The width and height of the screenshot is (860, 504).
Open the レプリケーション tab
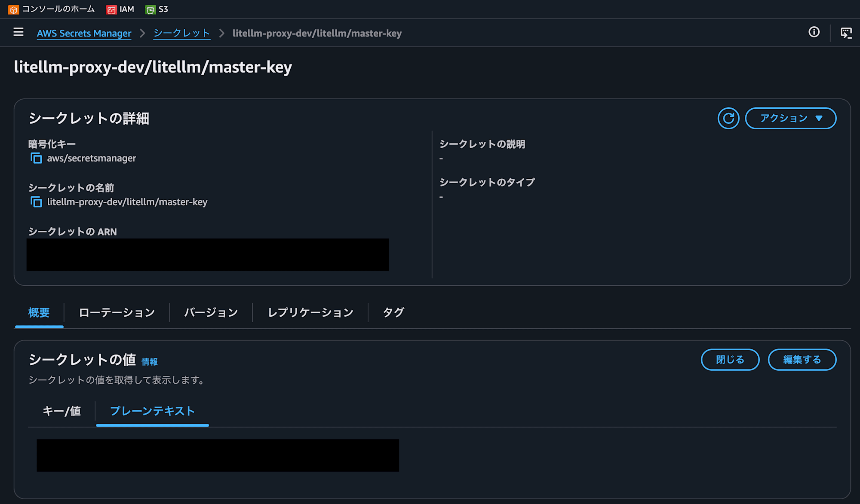[310, 312]
